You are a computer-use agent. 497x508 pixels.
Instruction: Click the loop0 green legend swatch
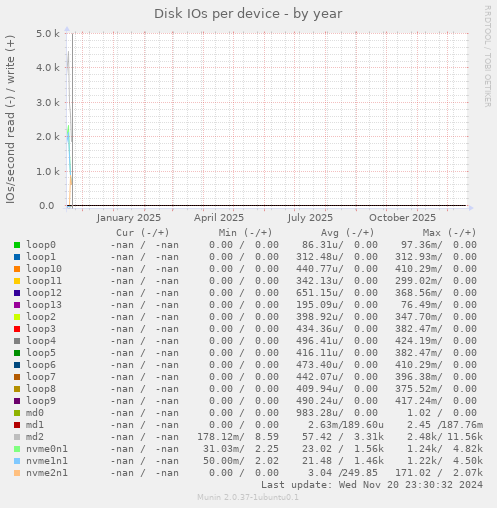pos(17,245)
